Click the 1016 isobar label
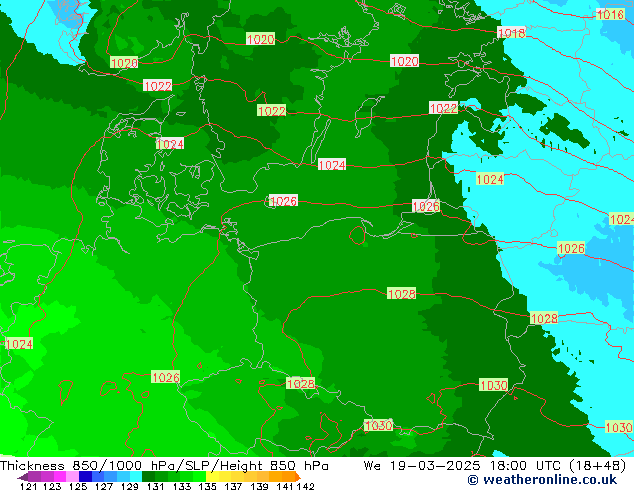 [611, 15]
